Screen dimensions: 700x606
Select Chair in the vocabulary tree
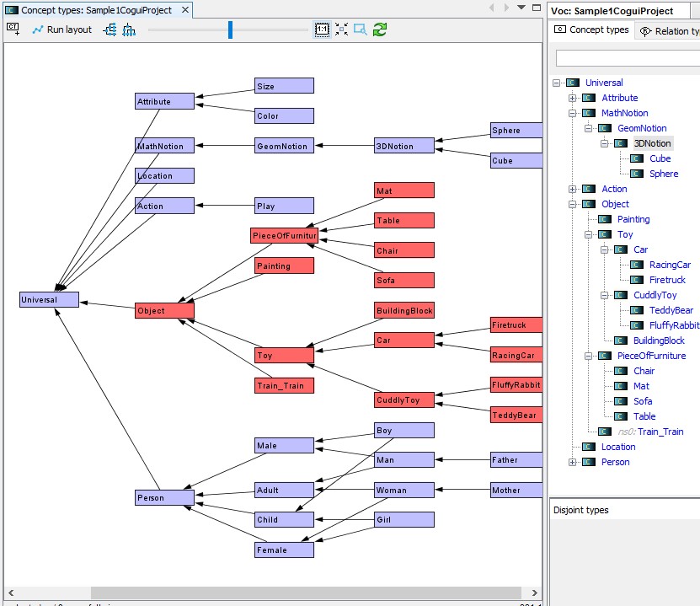click(644, 371)
